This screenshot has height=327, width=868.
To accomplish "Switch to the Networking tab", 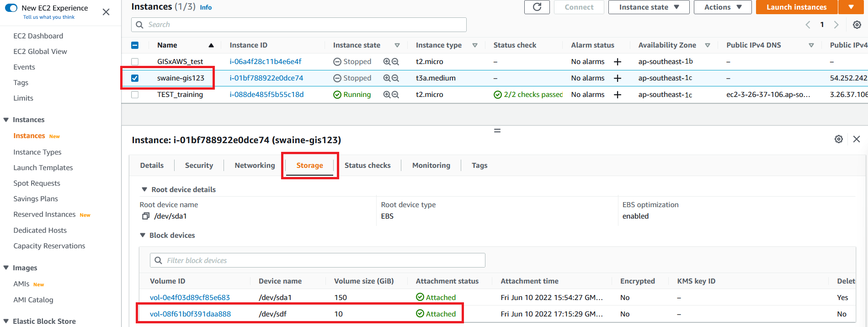I will [x=255, y=166].
